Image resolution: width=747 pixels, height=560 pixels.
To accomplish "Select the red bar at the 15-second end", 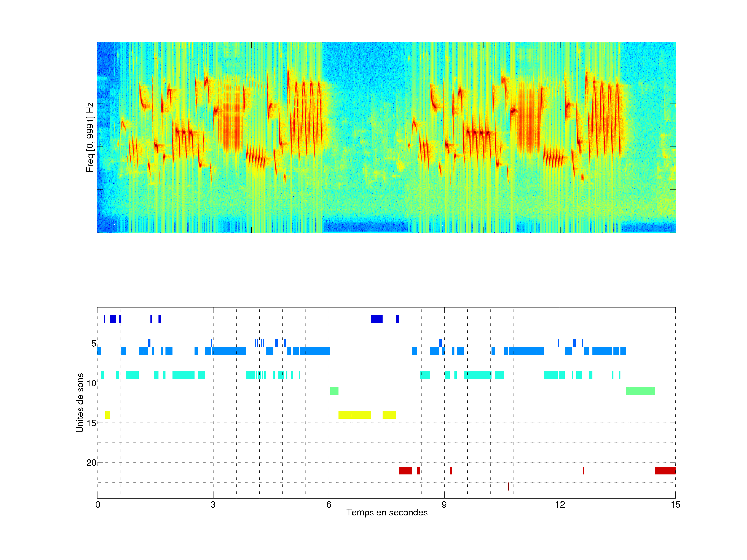I will click(665, 471).
